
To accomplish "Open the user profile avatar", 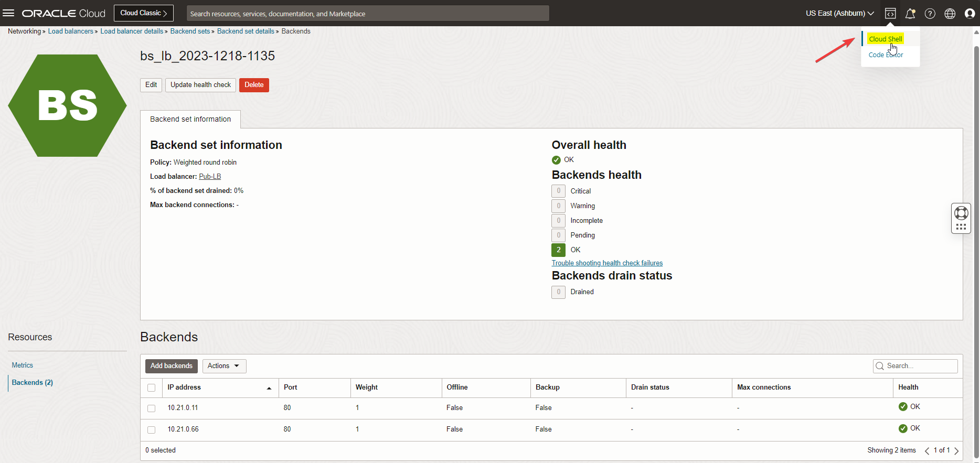I will click(x=970, y=14).
